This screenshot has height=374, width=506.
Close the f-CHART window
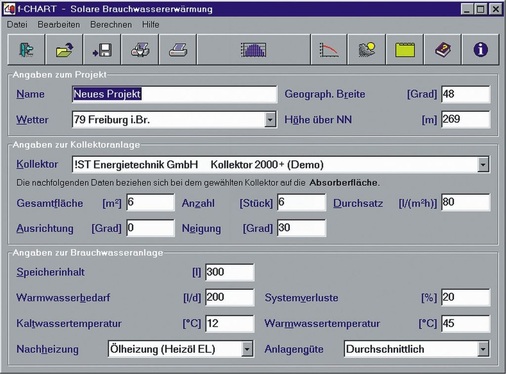pos(496,9)
